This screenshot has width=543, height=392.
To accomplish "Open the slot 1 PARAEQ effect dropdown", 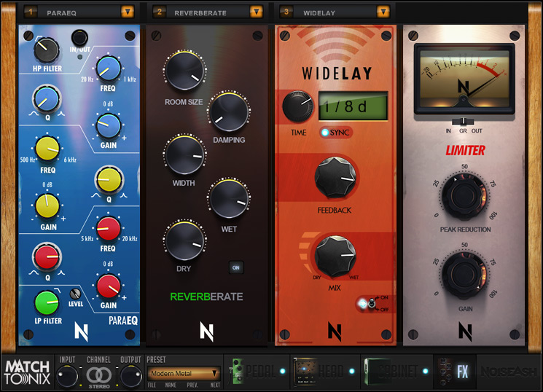I will pyautogui.click(x=128, y=12).
